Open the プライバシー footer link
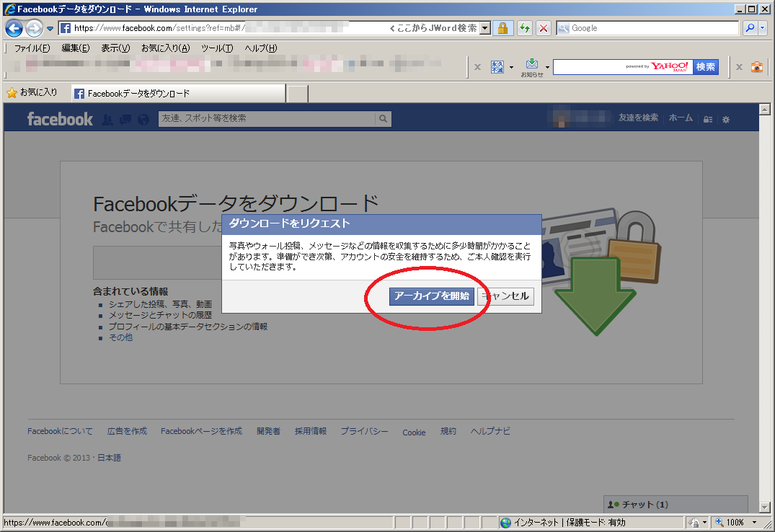The width and height of the screenshot is (775, 532). tap(364, 431)
